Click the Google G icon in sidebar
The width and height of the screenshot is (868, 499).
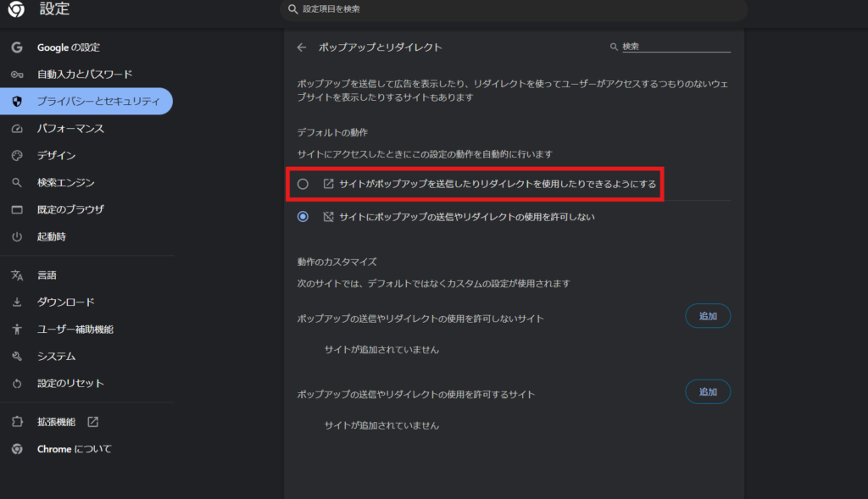(x=17, y=47)
